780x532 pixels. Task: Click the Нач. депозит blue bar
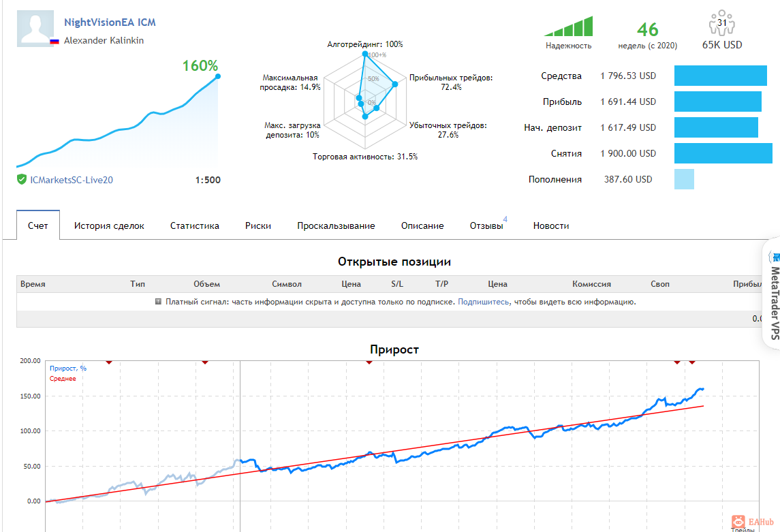[x=716, y=127]
